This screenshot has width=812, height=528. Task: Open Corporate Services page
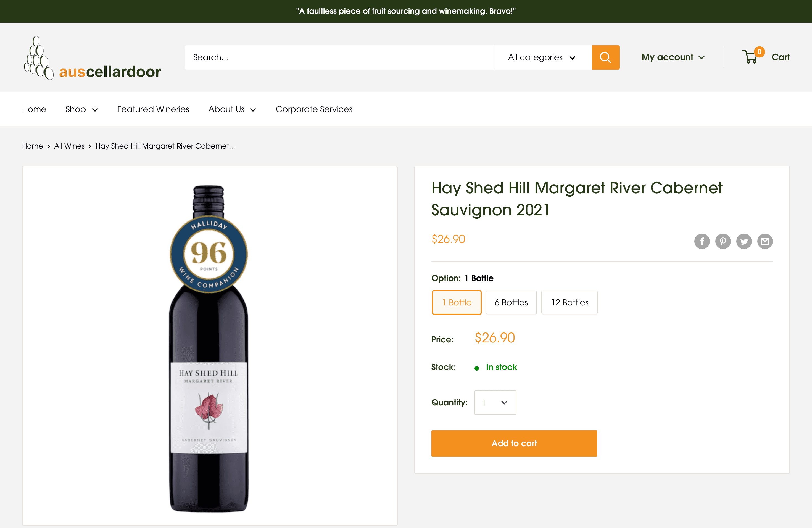tap(314, 109)
